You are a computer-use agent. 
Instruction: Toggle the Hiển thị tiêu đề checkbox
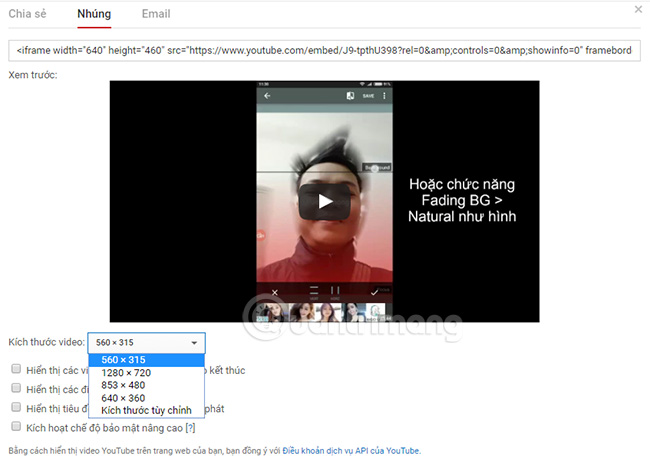click(16, 407)
